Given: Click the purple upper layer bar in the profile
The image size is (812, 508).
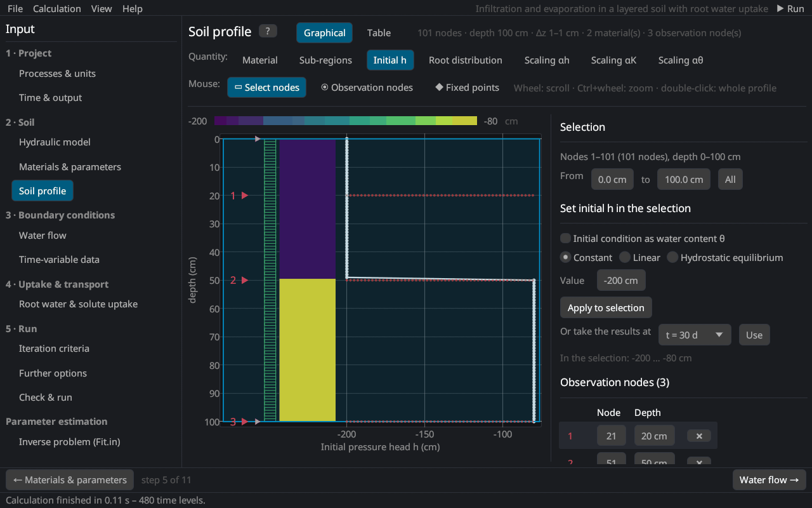Looking at the screenshot, I should pos(308,209).
